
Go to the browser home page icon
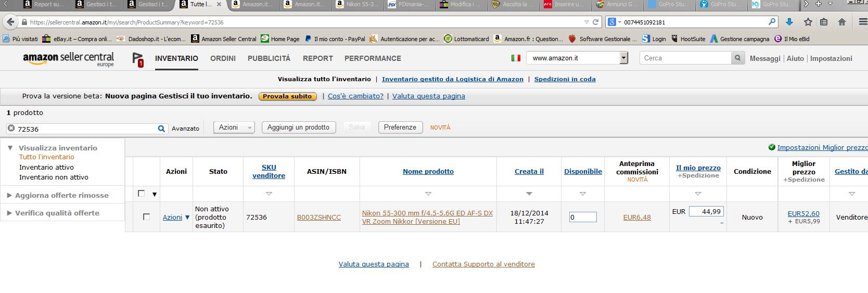841,22
